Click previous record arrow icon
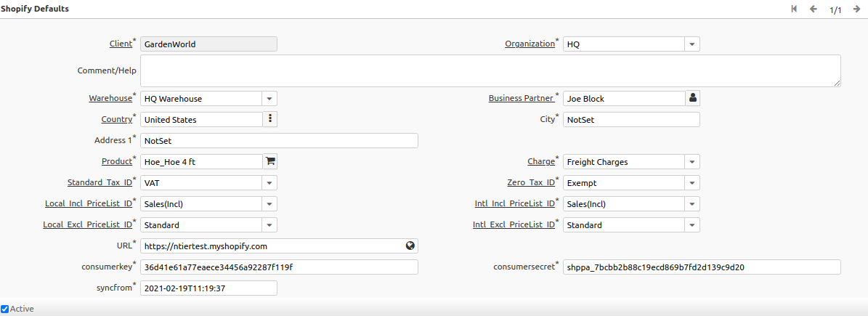This screenshot has height=316, width=868. click(x=814, y=9)
